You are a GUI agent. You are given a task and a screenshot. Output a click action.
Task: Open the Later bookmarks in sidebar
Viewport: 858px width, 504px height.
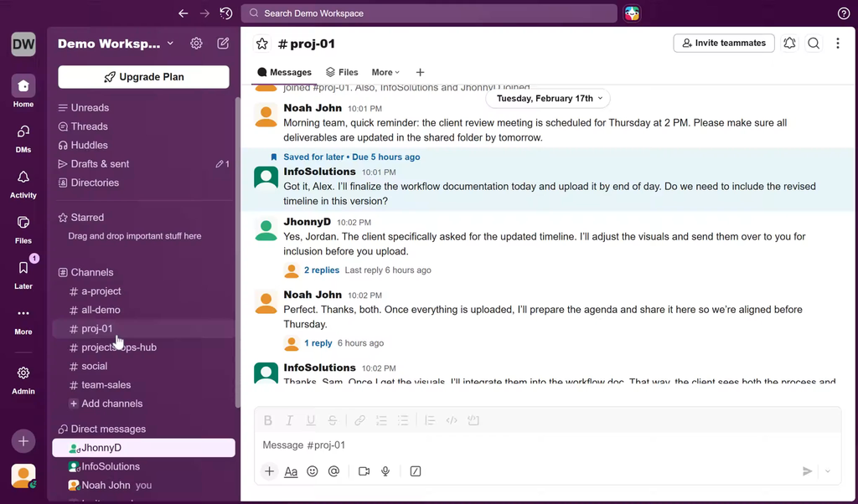click(x=23, y=274)
